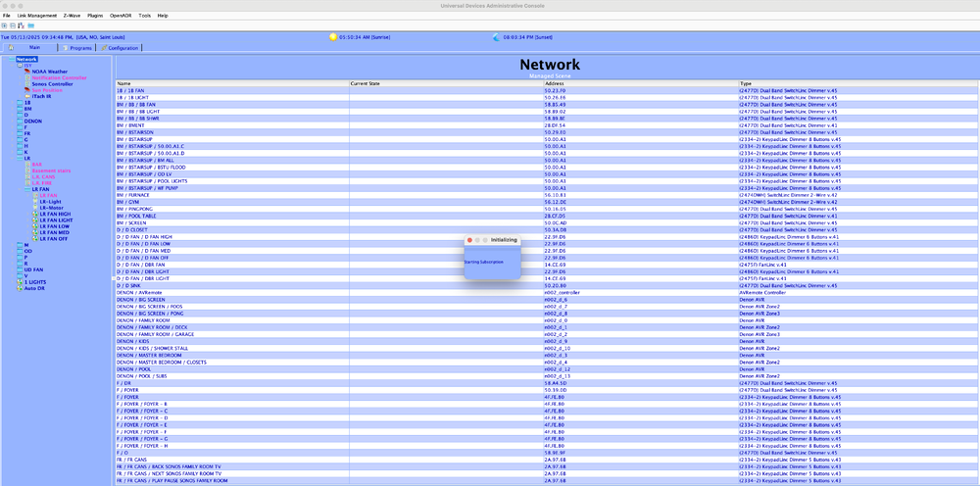The width and height of the screenshot is (980, 486).
Task: Collapse the LR folder node
Action: [x=12, y=158]
